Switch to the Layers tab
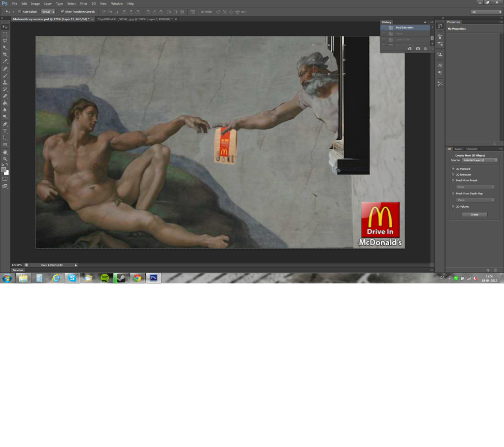Viewport: 504px width, 447px height. pos(459,149)
